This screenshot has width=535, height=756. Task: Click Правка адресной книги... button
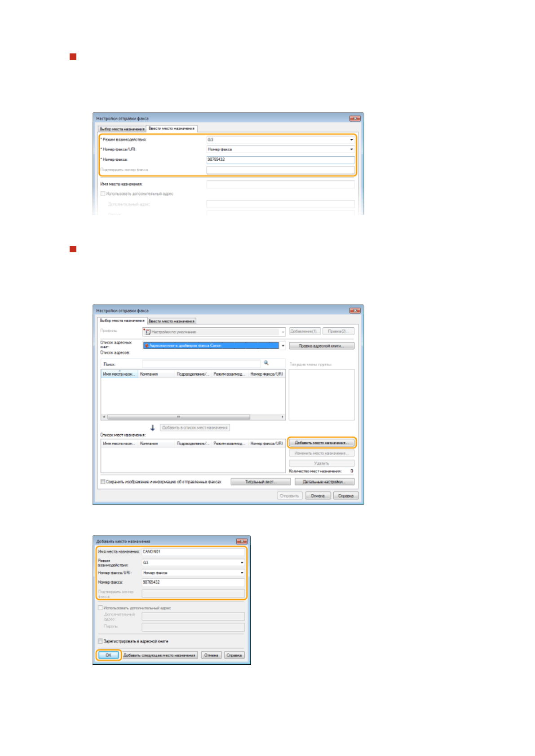pos(322,346)
